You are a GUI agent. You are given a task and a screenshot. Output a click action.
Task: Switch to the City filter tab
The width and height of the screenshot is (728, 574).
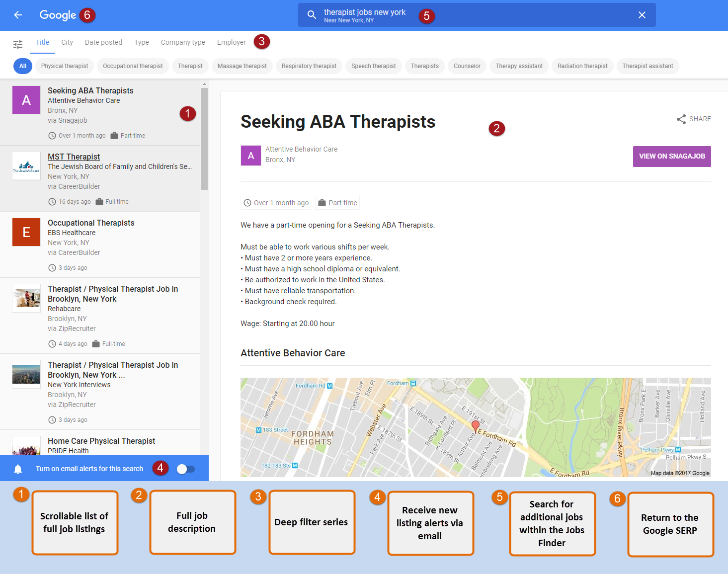pyautogui.click(x=67, y=42)
